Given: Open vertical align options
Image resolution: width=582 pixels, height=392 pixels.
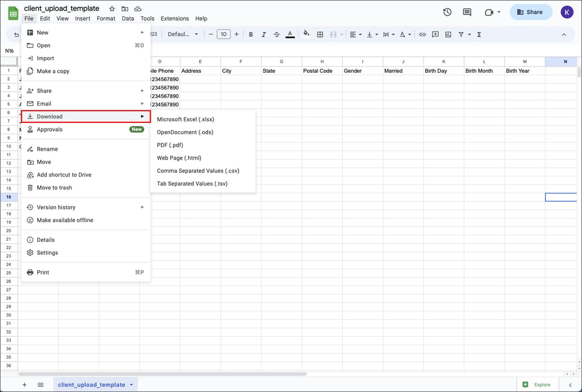Looking at the screenshot, I should pyautogui.click(x=372, y=34).
